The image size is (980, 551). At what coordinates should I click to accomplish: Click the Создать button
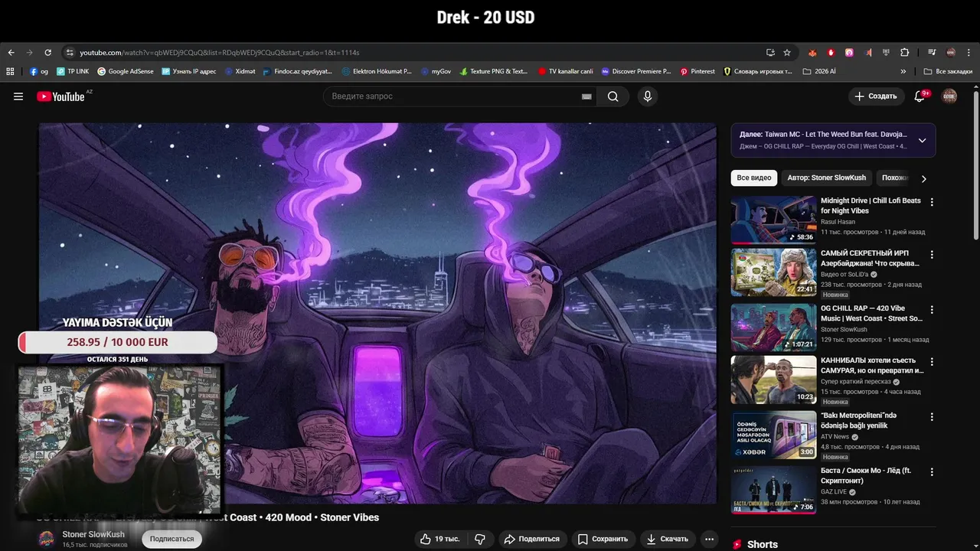876,96
